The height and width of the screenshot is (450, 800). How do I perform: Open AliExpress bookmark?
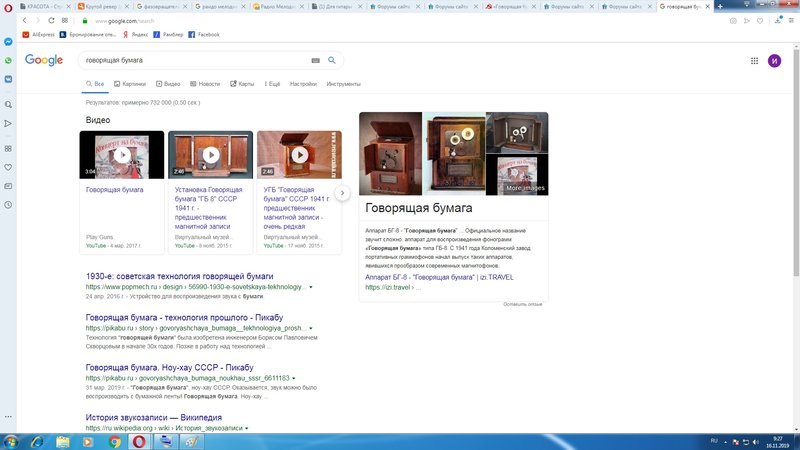click(38, 35)
